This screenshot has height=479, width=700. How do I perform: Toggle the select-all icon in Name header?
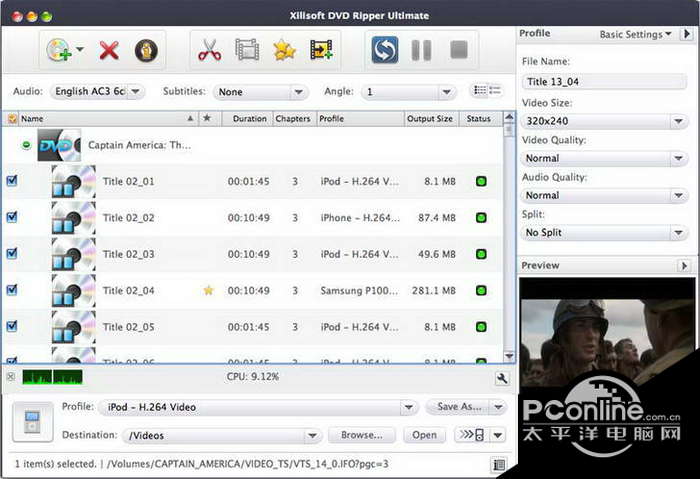(x=12, y=119)
